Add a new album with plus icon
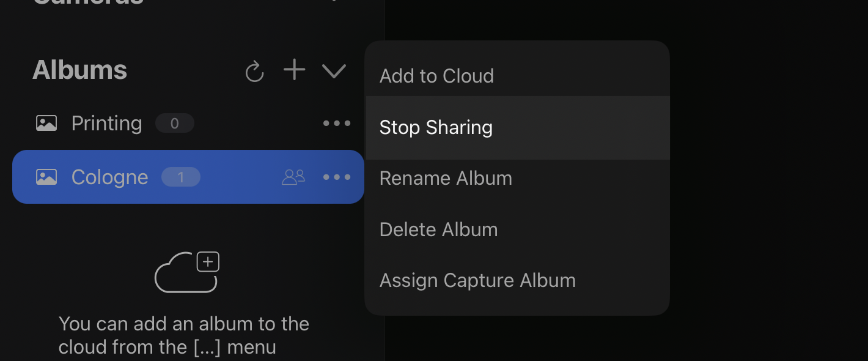The height and width of the screenshot is (361, 868). [x=294, y=70]
